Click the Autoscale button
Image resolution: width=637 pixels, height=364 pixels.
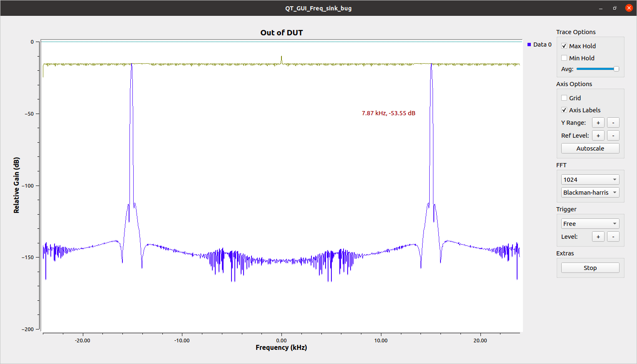point(590,148)
